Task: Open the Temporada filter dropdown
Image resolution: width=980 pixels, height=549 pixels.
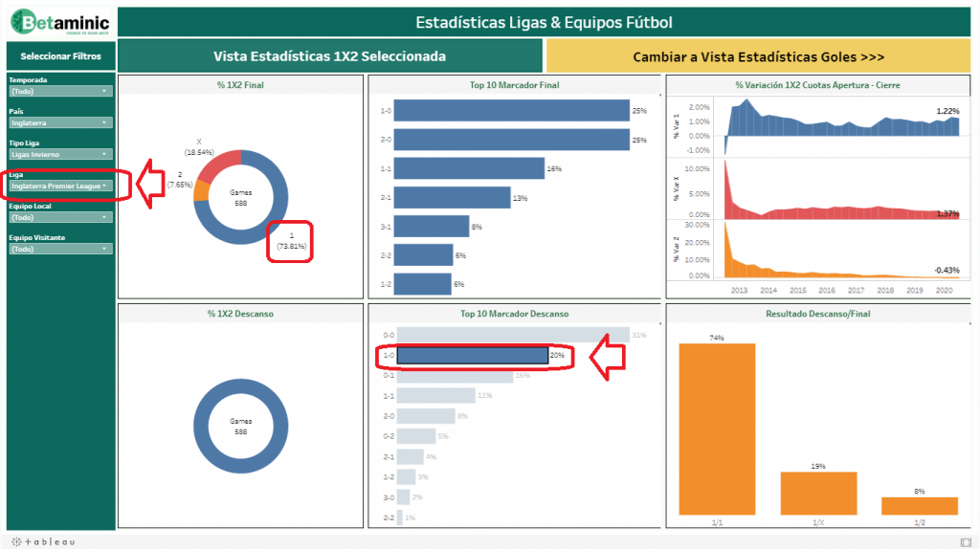Action: 60,92
